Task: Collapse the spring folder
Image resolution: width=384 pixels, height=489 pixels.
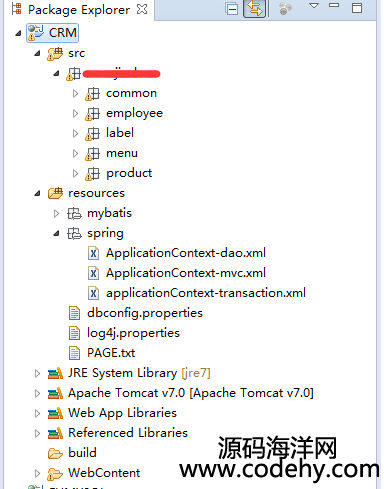Action: tap(56, 234)
